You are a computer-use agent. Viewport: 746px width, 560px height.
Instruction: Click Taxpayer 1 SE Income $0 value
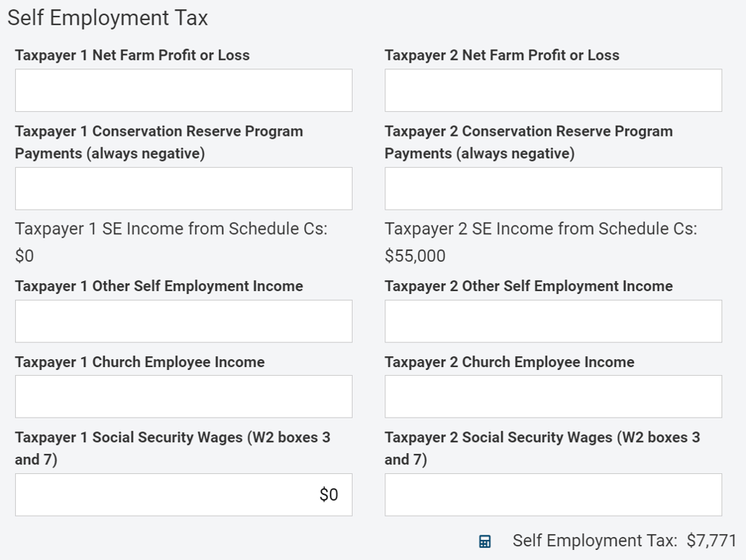[24, 256]
